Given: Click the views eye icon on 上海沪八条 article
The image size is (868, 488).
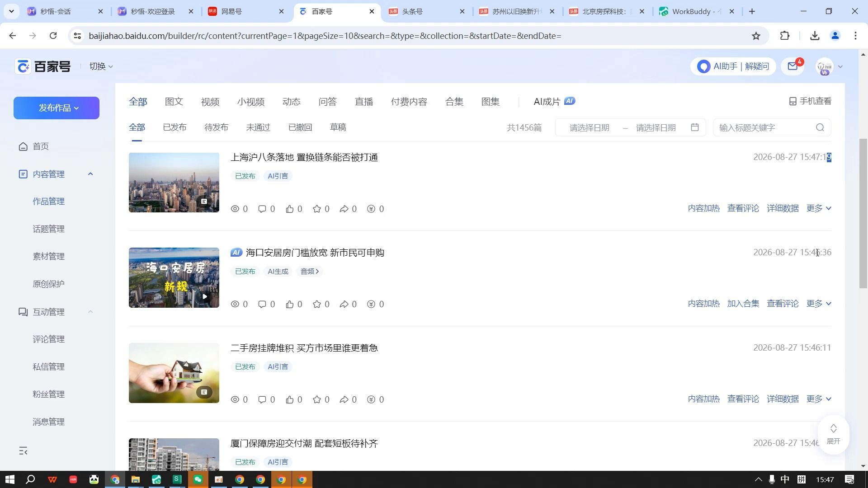Looking at the screenshot, I should coord(235,209).
